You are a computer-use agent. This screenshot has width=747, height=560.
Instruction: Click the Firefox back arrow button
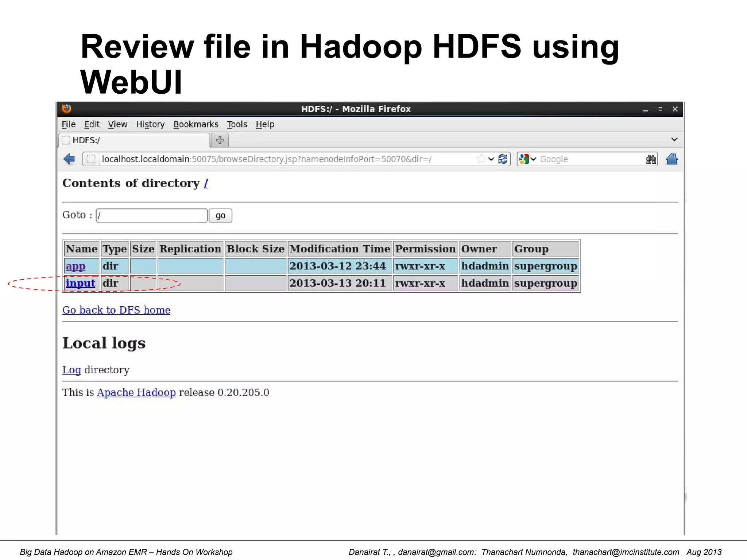(x=69, y=159)
